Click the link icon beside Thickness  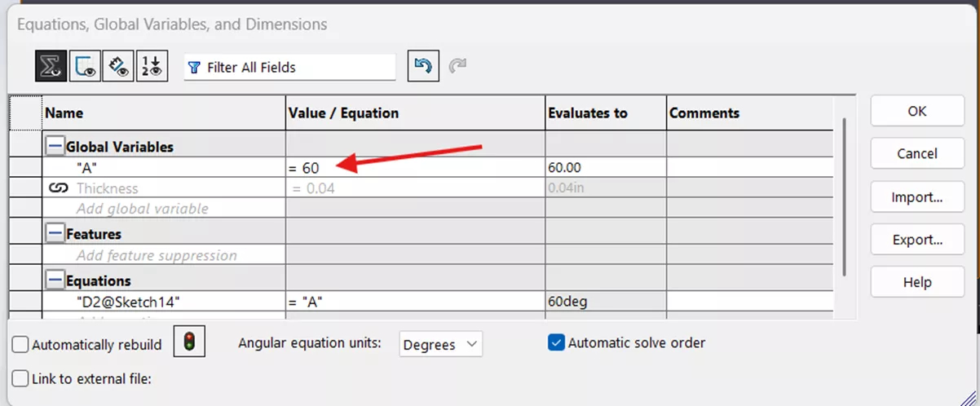click(58, 188)
